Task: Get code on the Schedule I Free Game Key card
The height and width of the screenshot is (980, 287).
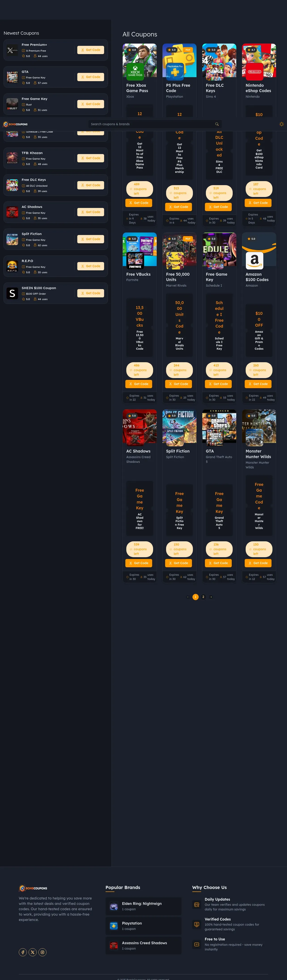Action: coord(218,384)
